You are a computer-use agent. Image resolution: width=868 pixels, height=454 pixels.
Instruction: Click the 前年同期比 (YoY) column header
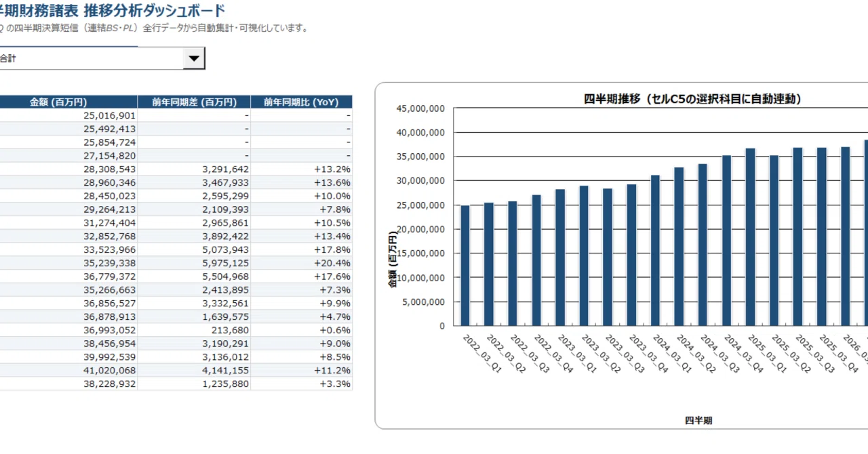point(302,102)
